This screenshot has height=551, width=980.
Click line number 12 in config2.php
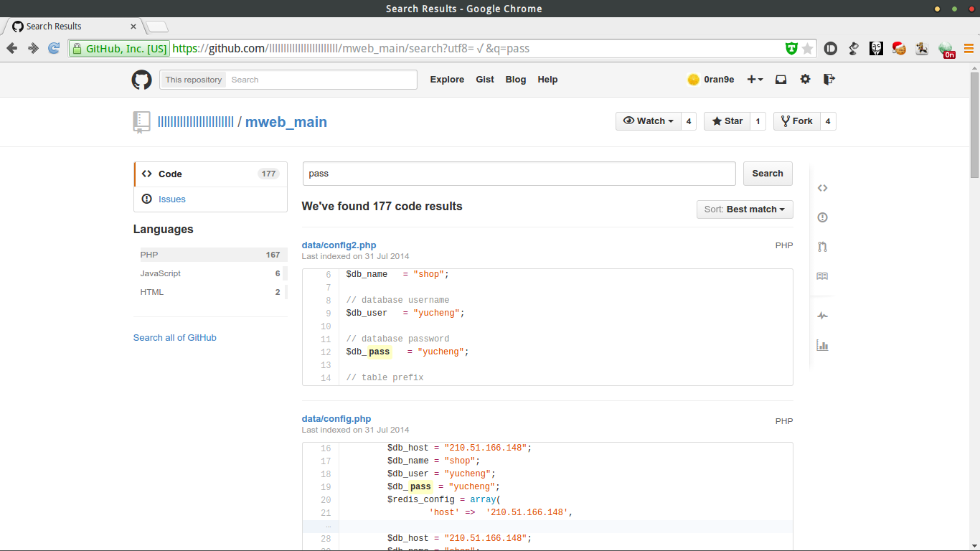tap(326, 352)
